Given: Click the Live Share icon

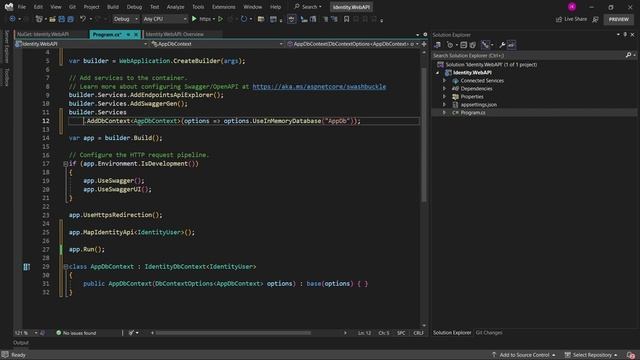Looking at the screenshot, I should [x=559, y=19].
